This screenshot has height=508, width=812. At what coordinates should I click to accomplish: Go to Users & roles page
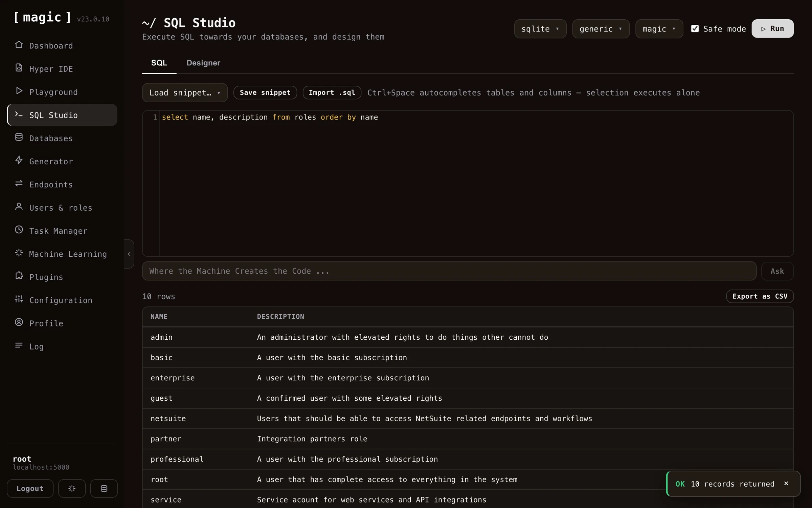point(62,208)
